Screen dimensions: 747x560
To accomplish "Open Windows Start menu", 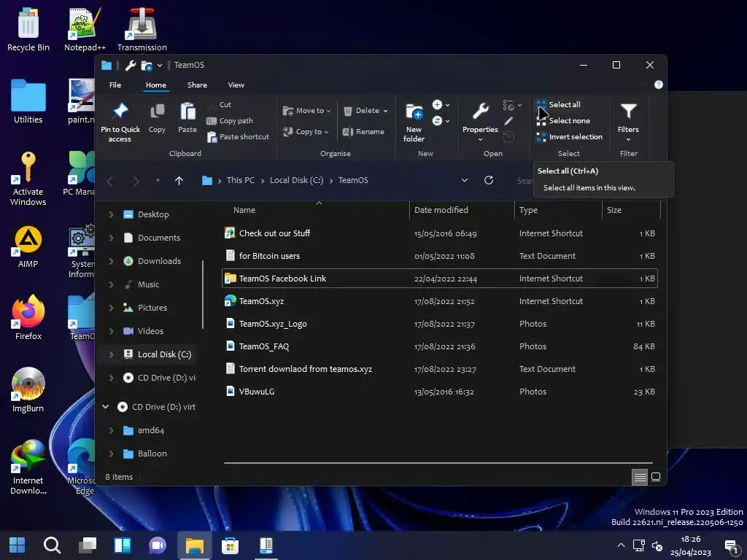I will point(18,545).
